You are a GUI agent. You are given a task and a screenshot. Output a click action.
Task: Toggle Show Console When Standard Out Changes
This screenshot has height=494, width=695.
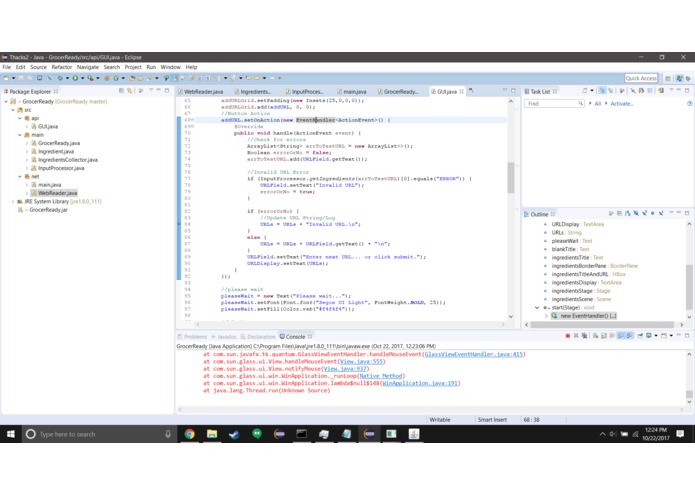[621, 336]
